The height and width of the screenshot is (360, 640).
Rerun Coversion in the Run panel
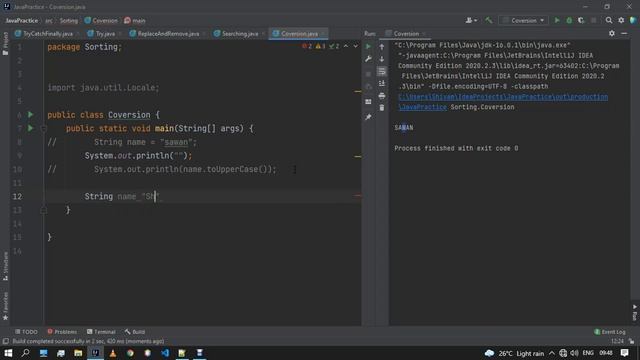click(368, 47)
